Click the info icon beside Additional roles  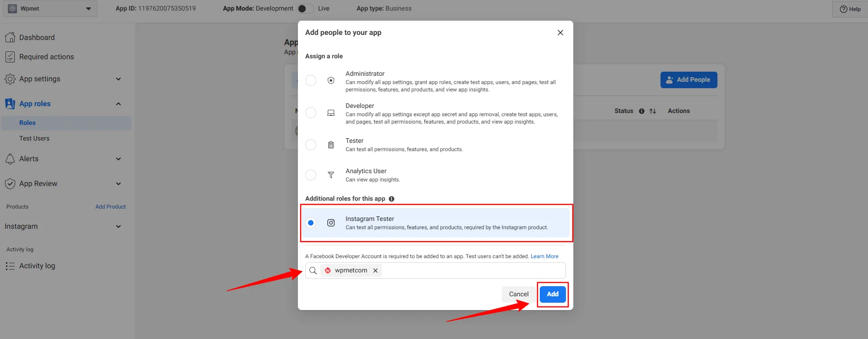click(x=392, y=199)
